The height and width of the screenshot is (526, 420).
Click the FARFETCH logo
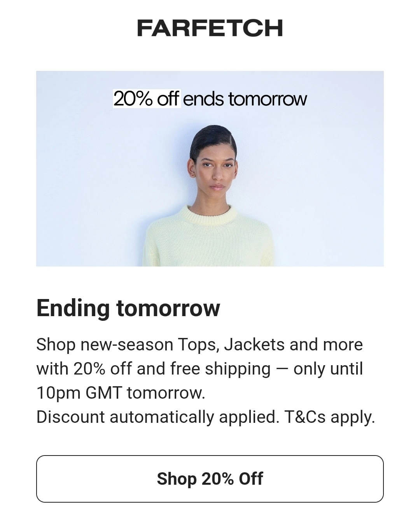tap(210, 28)
